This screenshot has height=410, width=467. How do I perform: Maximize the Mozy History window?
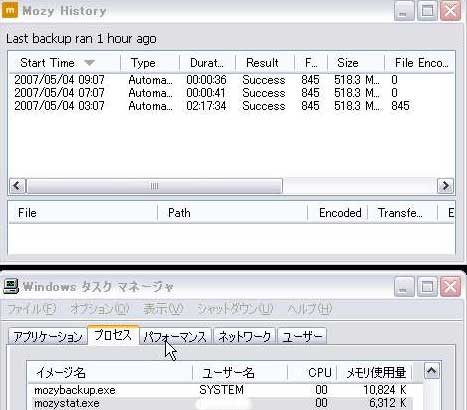pyautogui.click(x=427, y=11)
